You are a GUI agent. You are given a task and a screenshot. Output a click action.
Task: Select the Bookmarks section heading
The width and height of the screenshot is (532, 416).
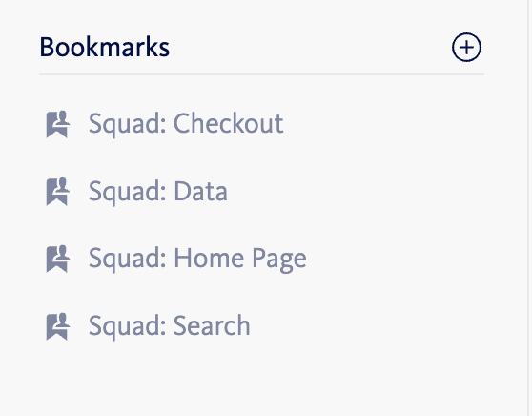pos(105,47)
